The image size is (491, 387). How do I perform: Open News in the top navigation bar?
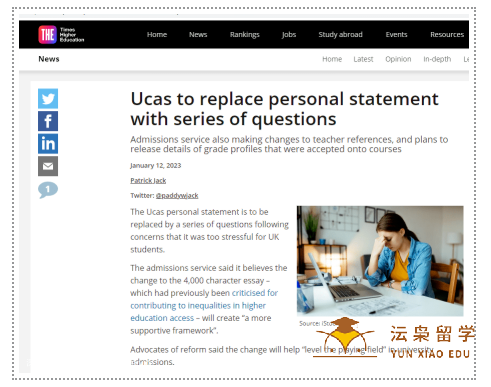[x=198, y=34]
